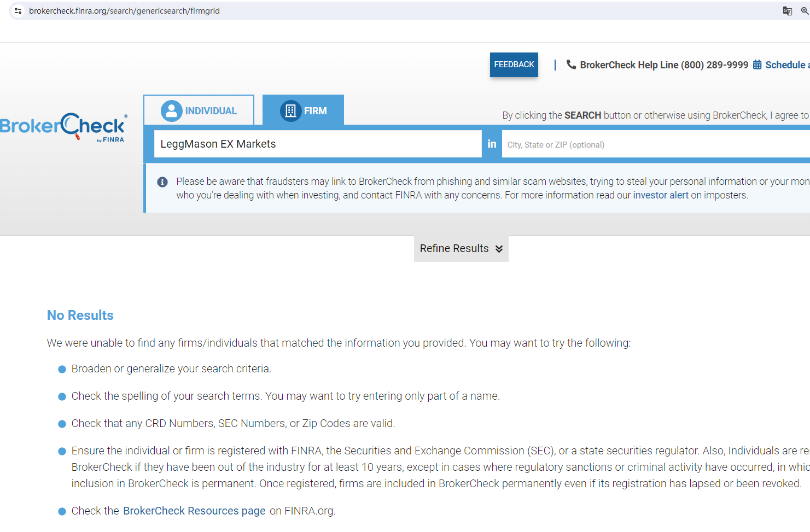The height and width of the screenshot is (532, 810).
Task: Focus the City, State or ZIP field
Action: tap(656, 144)
